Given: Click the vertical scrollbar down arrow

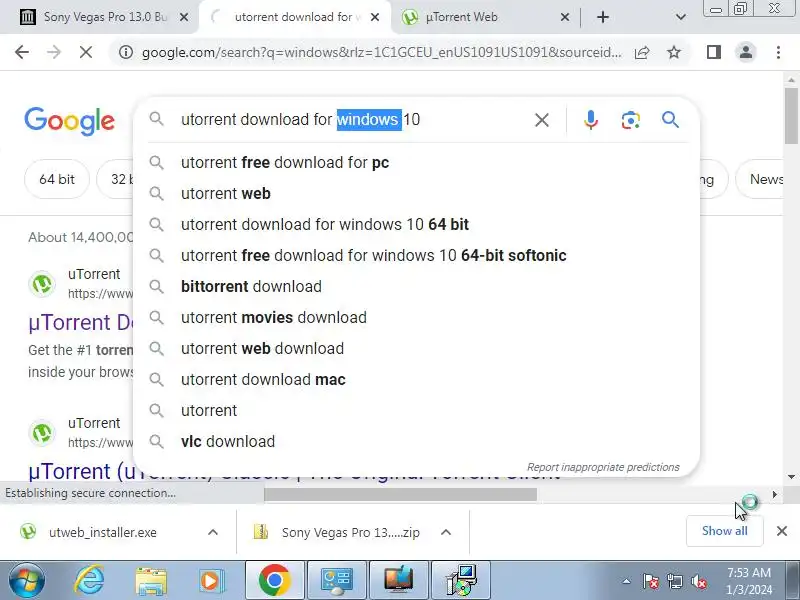Looking at the screenshot, I should coord(791,477).
